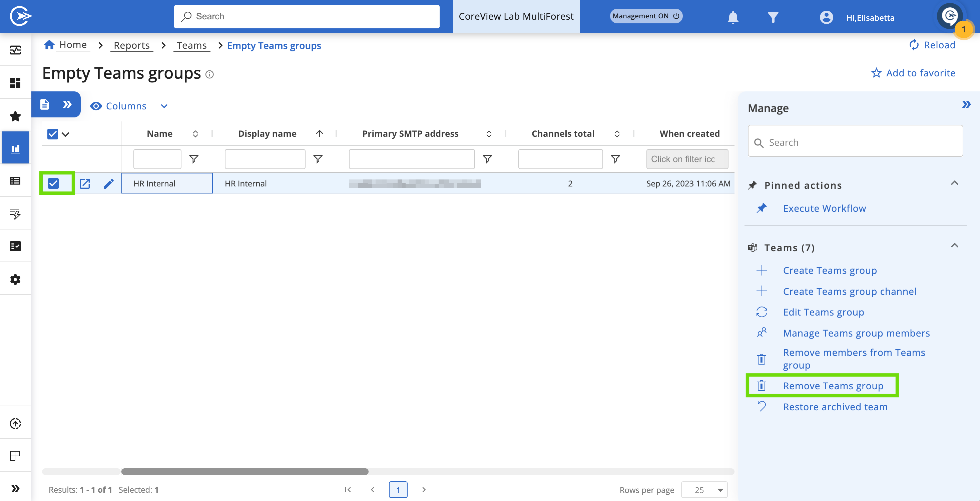Click the When created filter field
This screenshot has height=501, width=980.
point(687,159)
